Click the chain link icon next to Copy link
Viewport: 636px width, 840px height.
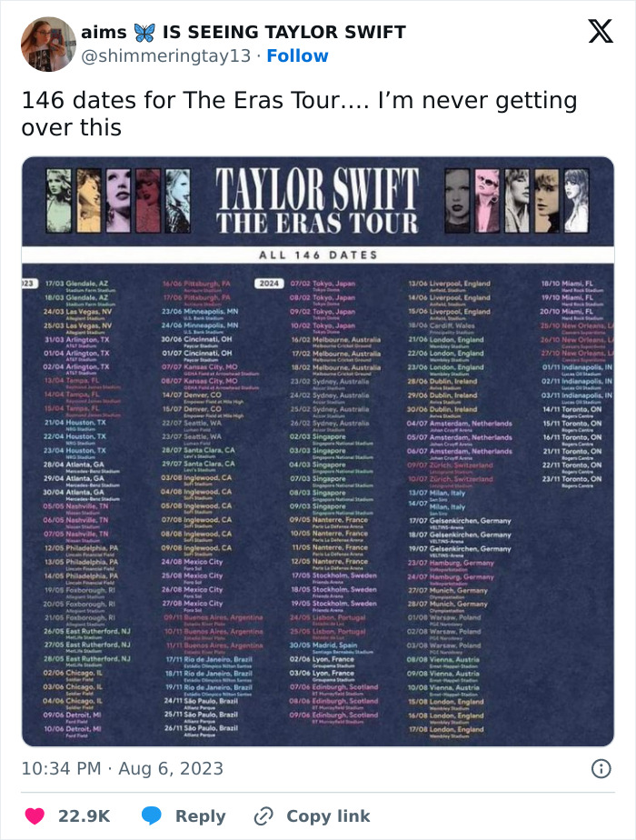(x=263, y=815)
